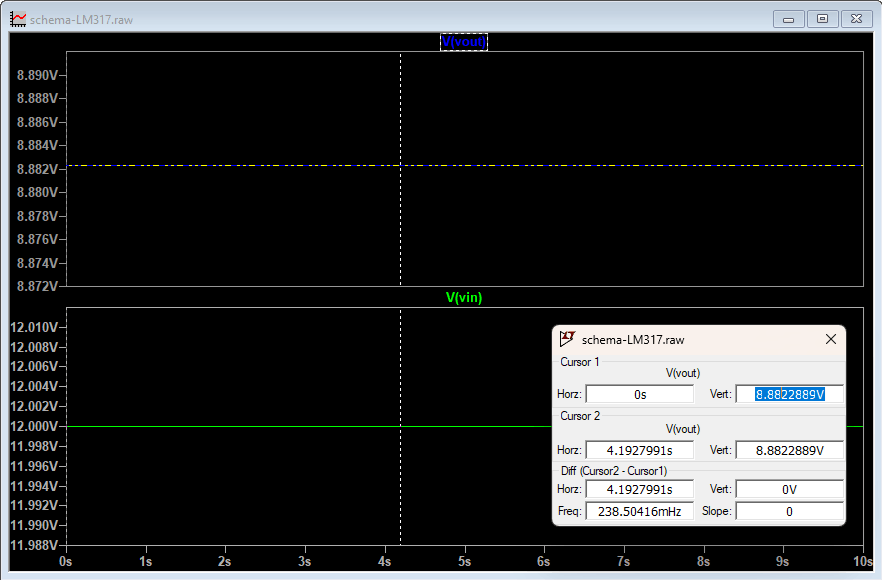Click the Diff Vert field showing 0V
Screen dimensions: 882x580
click(x=790, y=489)
